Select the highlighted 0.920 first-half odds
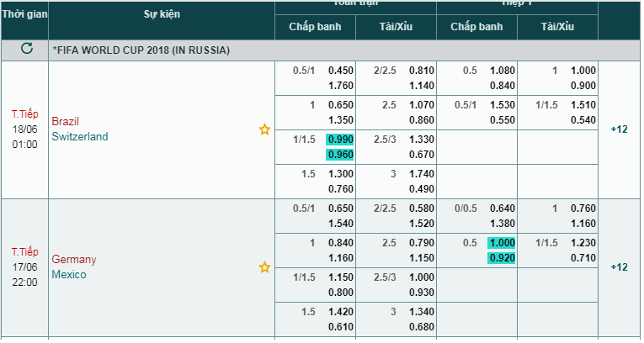The width and height of the screenshot is (644, 343). [x=502, y=258]
